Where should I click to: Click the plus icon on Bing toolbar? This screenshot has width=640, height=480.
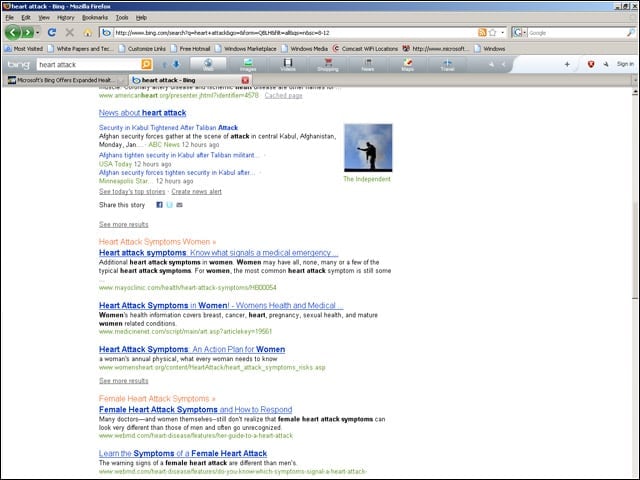(567, 64)
